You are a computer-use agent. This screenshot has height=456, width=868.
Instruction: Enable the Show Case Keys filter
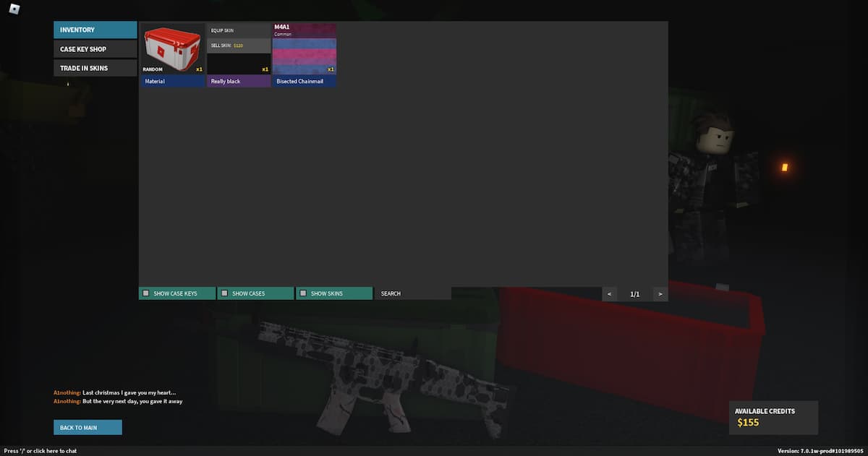pos(176,293)
